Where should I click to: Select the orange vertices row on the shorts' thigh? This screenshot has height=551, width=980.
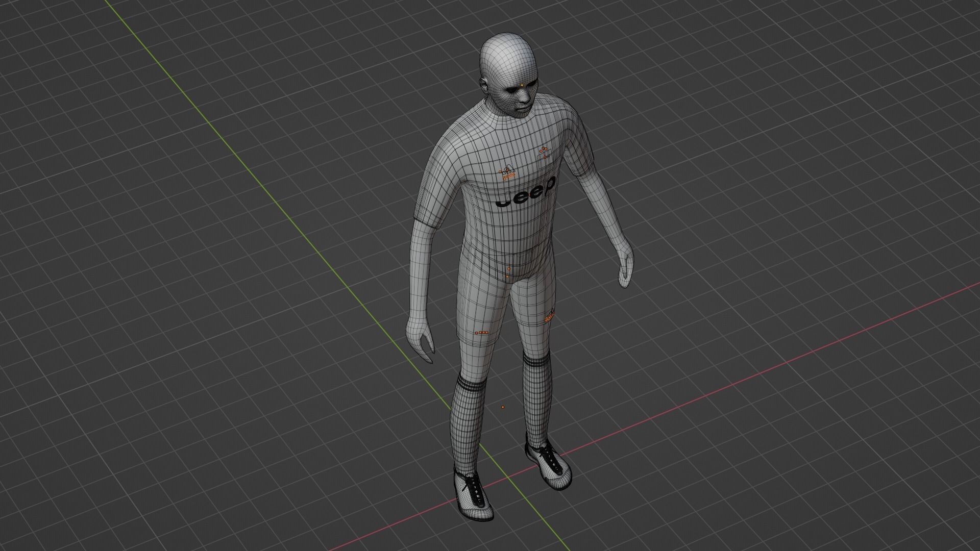pyautogui.click(x=482, y=333)
